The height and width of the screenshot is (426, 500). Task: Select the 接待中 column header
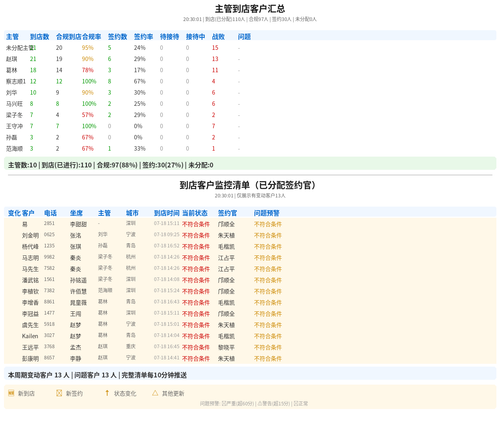click(195, 37)
